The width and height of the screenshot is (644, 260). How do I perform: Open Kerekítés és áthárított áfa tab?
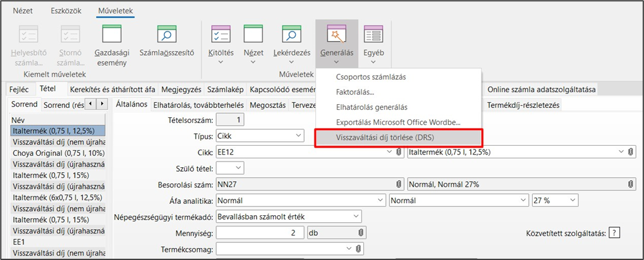coord(112,89)
